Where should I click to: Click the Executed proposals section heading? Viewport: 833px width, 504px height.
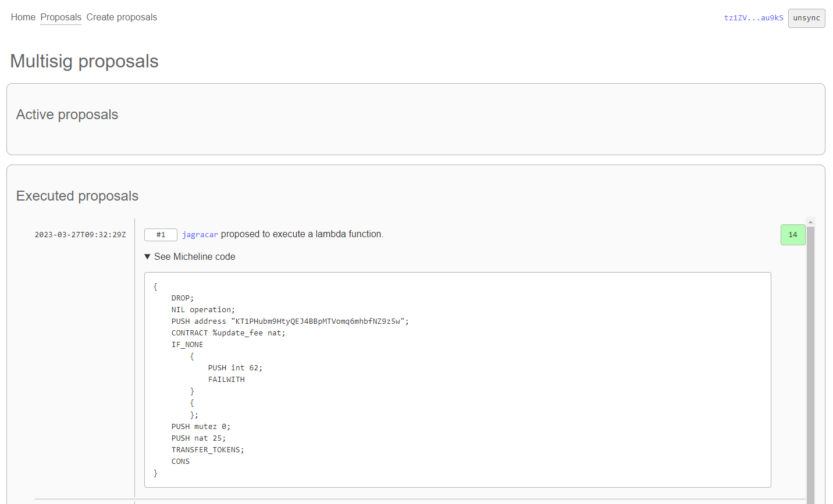tap(77, 196)
